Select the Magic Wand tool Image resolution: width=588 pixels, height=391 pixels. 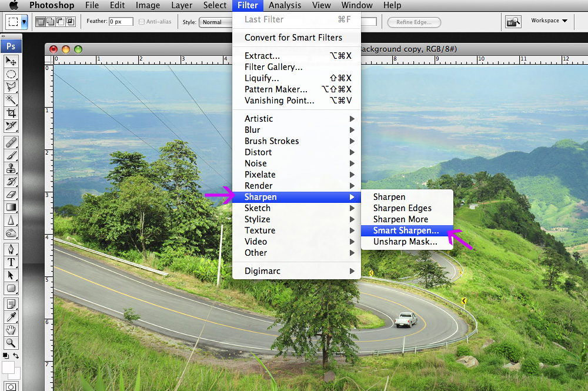[x=11, y=99]
